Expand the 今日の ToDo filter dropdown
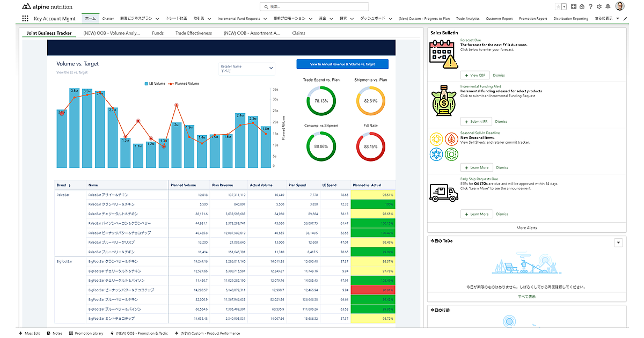Image resolution: width=644 pixels, height=338 pixels. click(618, 243)
